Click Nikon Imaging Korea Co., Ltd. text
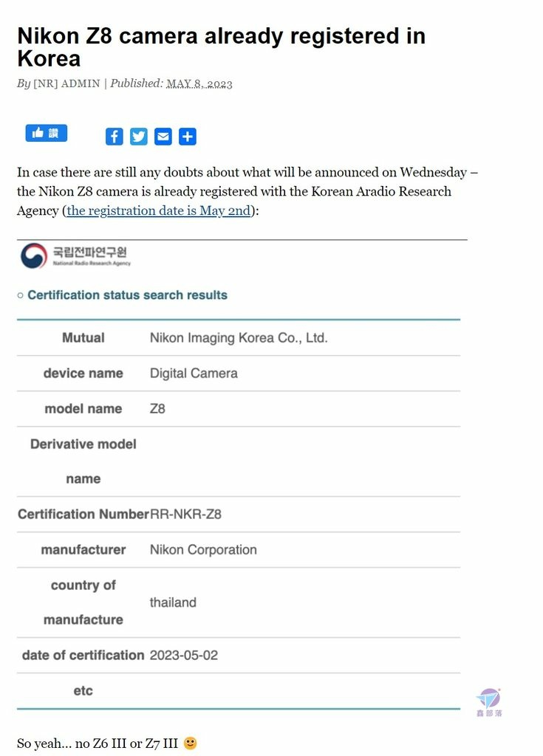The width and height of the screenshot is (543, 756). tap(239, 338)
